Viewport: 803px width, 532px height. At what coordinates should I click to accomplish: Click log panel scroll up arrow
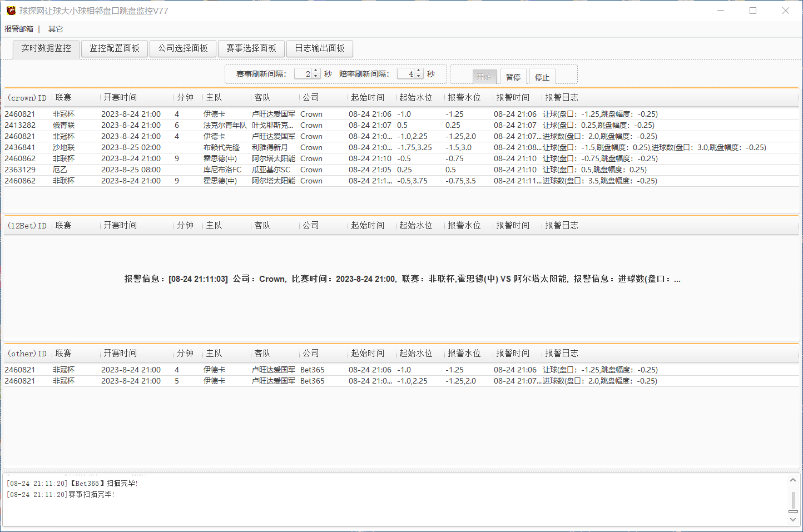(793, 480)
